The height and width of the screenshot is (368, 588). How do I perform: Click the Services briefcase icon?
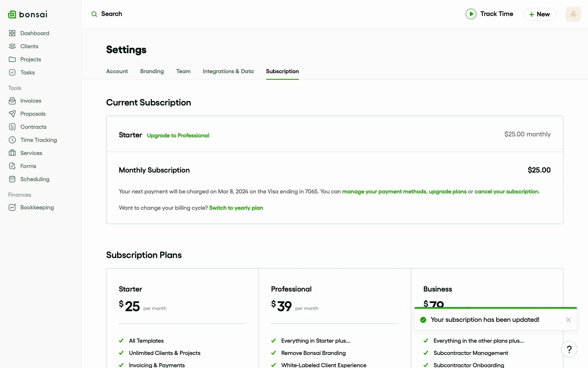12,153
